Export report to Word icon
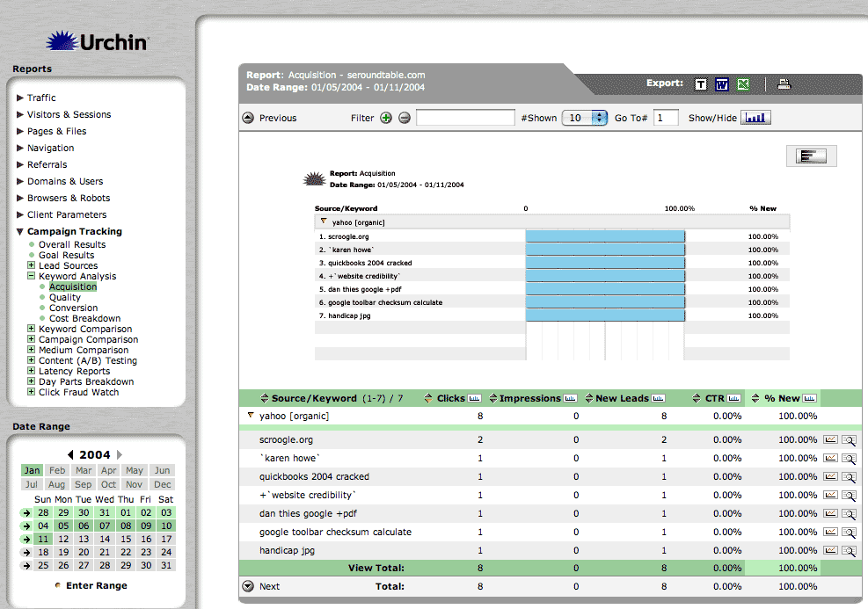The width and height of the screenshot is (868, 609). tap(722, 84)
